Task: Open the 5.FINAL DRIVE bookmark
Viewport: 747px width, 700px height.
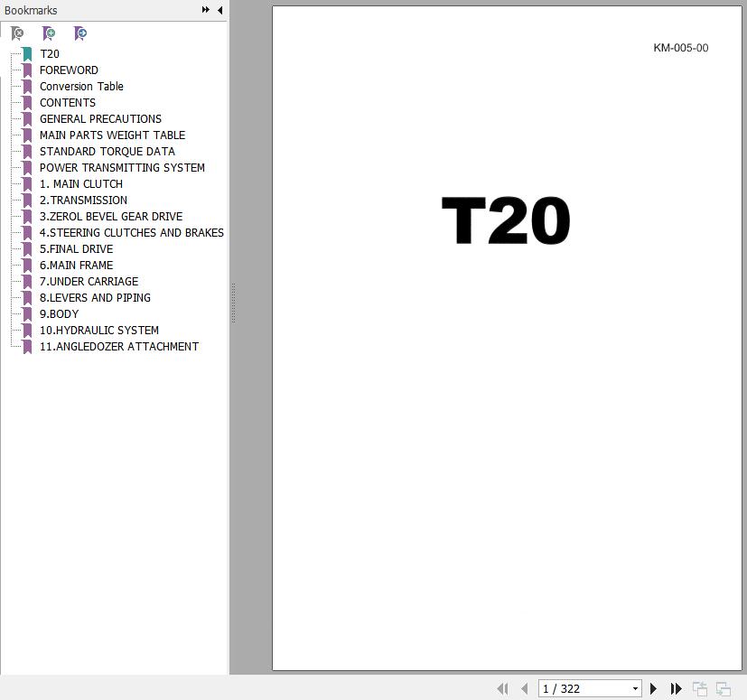Action: (x=76, y=248)
